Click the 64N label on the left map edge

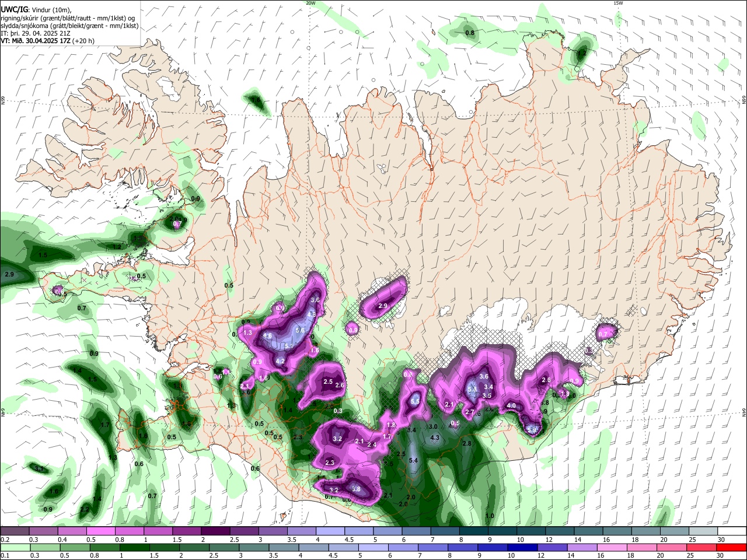pos(3,413)
